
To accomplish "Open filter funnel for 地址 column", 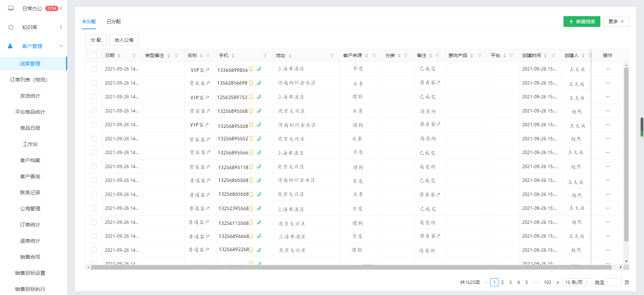I will click(332, 55).
